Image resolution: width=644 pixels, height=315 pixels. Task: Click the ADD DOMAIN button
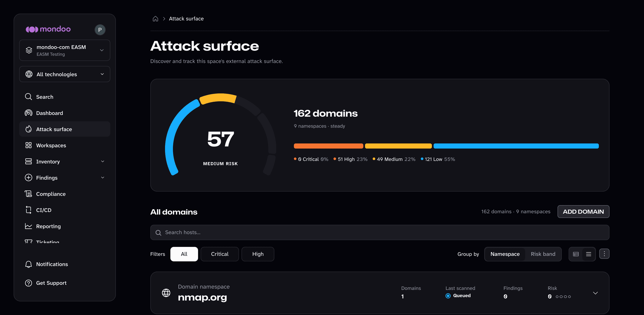583,212
